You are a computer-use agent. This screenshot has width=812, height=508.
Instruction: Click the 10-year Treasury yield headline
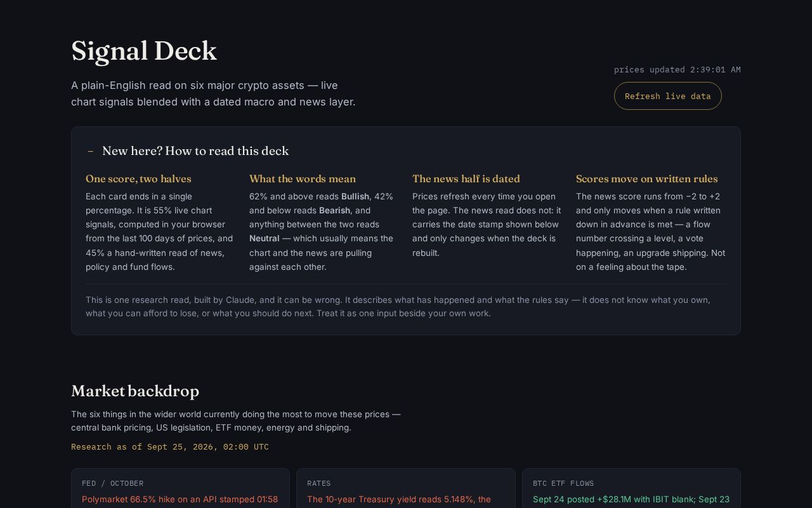(x=399, y=500)
